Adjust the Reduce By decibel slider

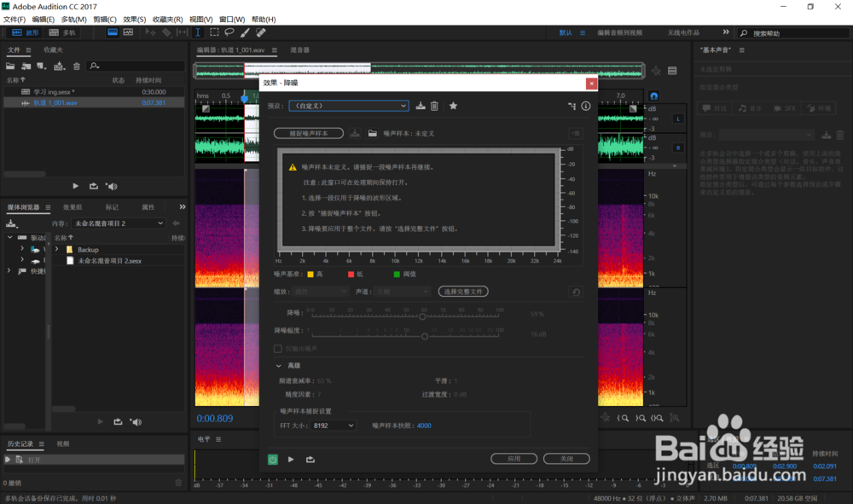[x=425, y=337]
